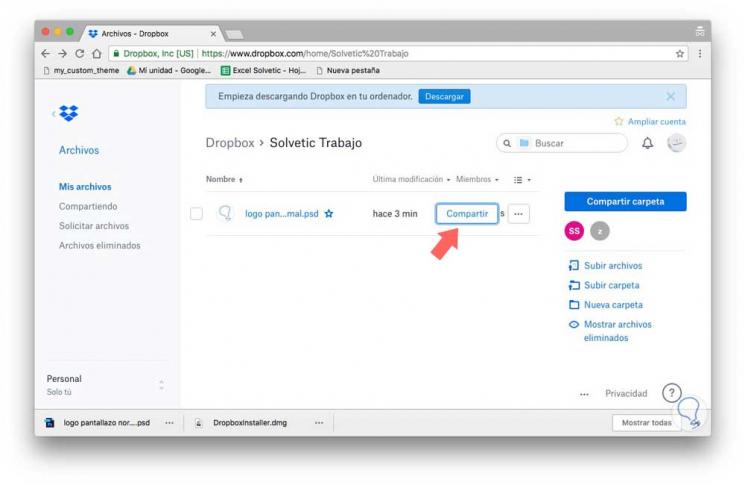Click the Descargar button in the banner
The image size is (745, 485).
[444, 96]
